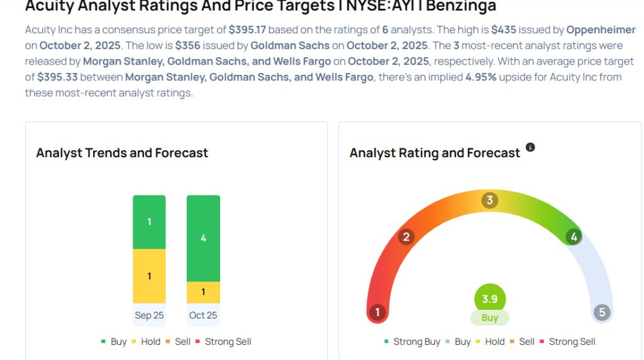
Task: Click the info icon beside Analyst Rating and Forecast
Action: pos(530,148)
